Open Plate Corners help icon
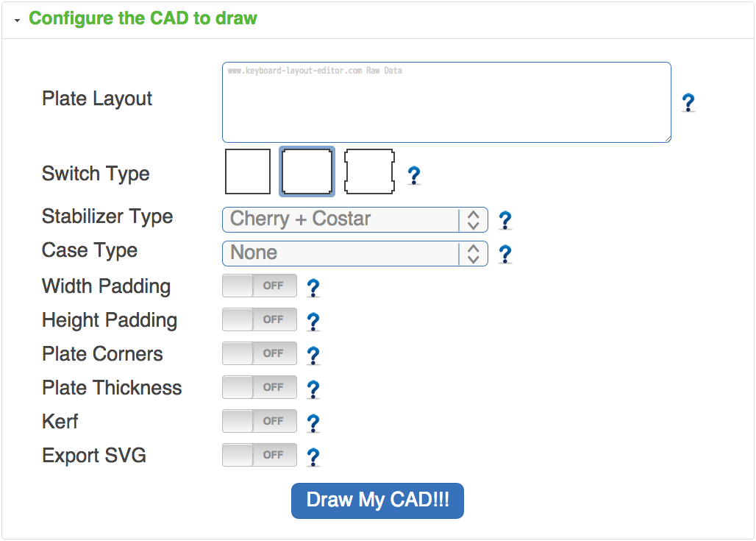This screenshot has height=541, width=756. click(313, 356)
